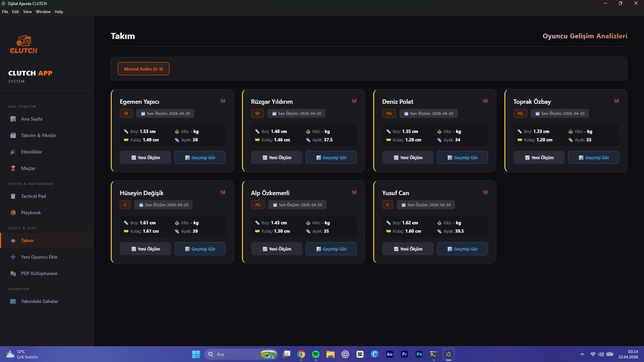Launch Photoshop from the taskbar
Screen dimensions: 644x362
[419, 354]
